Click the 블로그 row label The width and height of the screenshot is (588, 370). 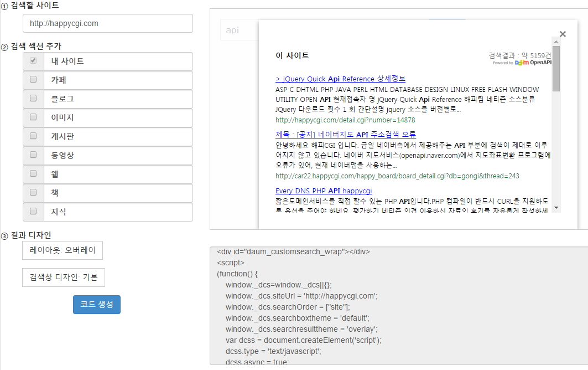[63, 99]
